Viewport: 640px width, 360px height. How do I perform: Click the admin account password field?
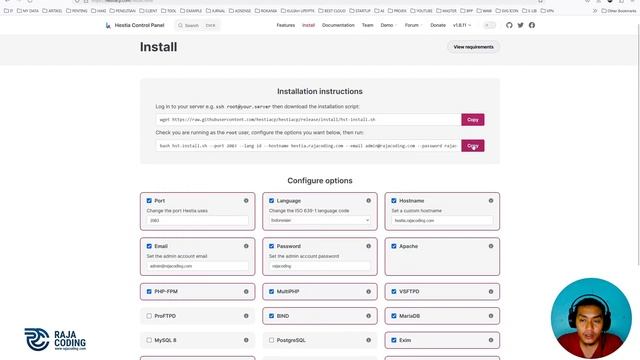(320, 266)
